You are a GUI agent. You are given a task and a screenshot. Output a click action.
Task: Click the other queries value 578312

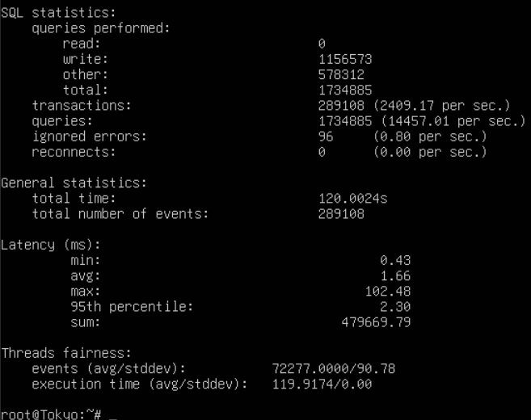pyautogui.click(x=341, y=74)
